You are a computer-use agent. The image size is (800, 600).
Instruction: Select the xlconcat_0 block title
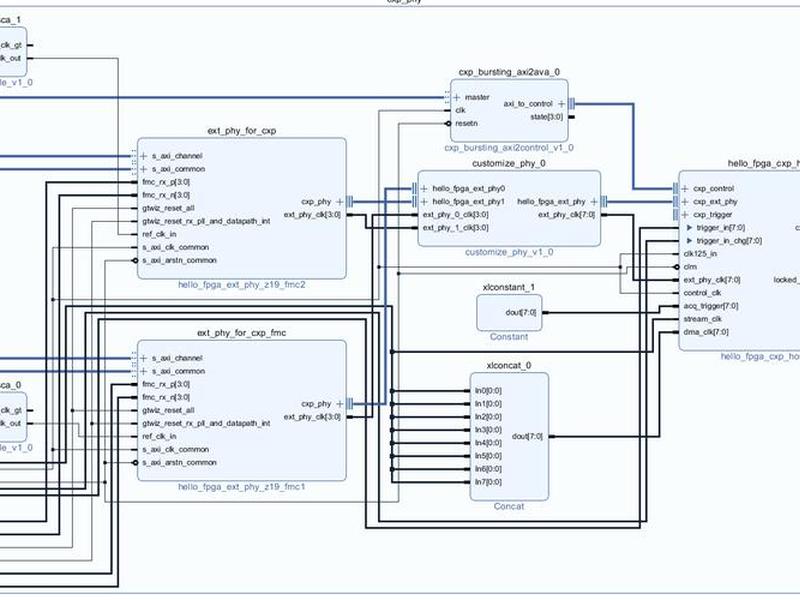tap(509, 365)
